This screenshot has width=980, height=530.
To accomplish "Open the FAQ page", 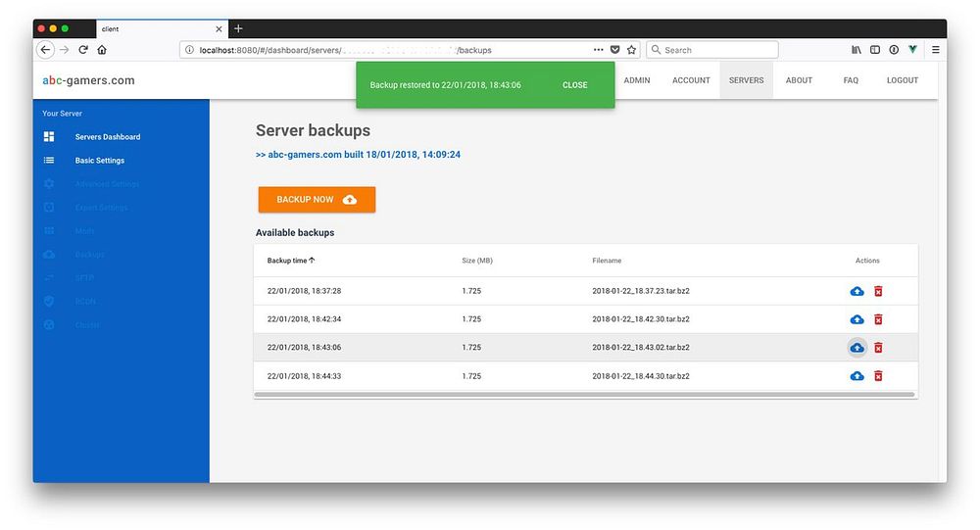I will point(851,80).
